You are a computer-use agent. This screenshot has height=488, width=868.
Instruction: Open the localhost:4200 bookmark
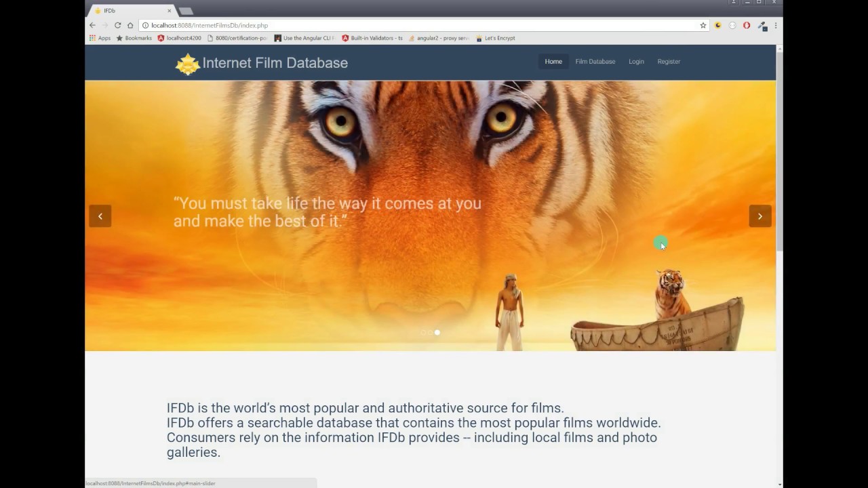click(x=180, y=38)
